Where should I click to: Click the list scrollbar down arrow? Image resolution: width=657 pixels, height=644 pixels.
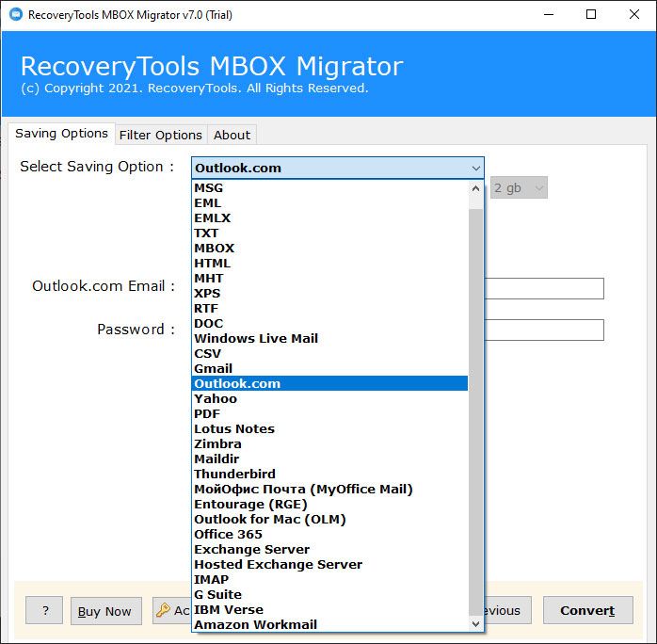[x=475, y=624]
